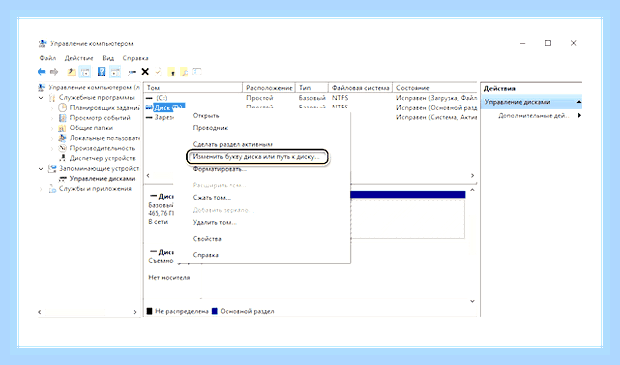This screenshot has width=620, height=365.
Task: Choose Проводник from context menu
Action: (210, 128)
